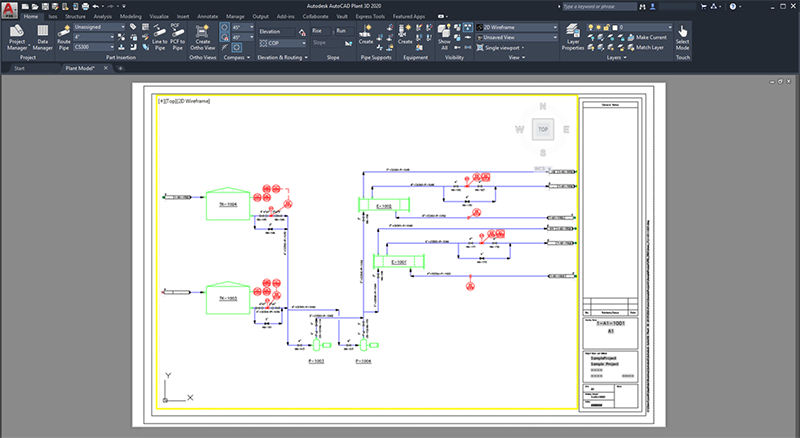Image resolution: width=800 pixels, height=438 pixels.
Task: Expand the Unsaved View dropdown
Action: (x=518, y=37)
